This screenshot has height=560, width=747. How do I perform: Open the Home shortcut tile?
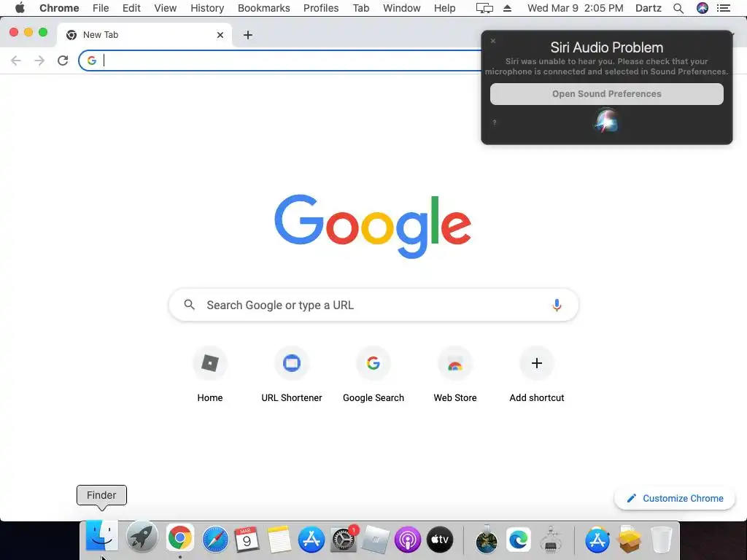(x=210, y=376)
